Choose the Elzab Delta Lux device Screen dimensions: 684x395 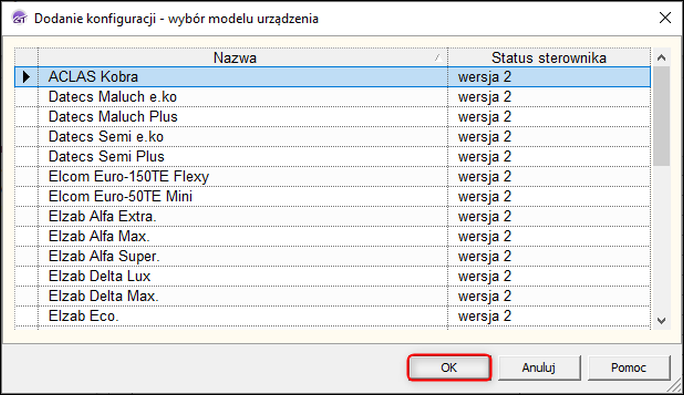332,276
